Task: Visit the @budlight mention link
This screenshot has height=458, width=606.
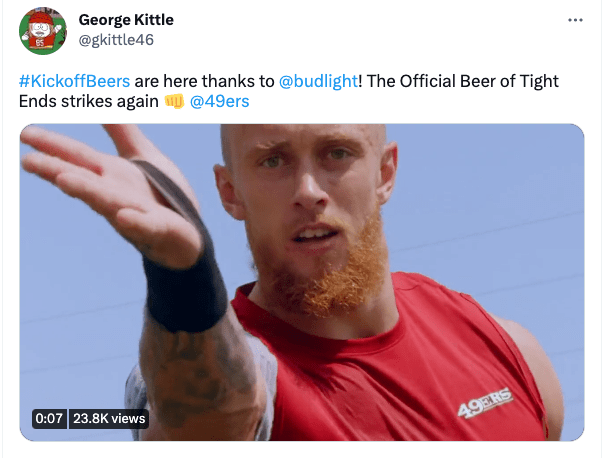Action: click(x=318, y=81)
